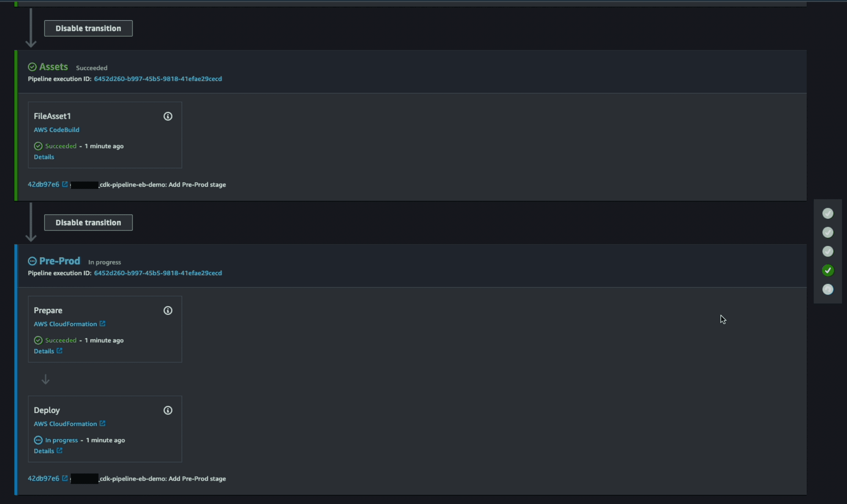This screenshot has height=504, width=847.
Task: Open Pre-Prod pipeline execution ID link
Action: click(158, 273)
